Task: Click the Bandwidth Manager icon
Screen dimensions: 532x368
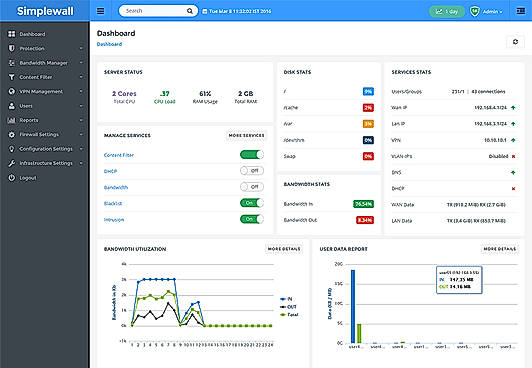Action: 12,63
